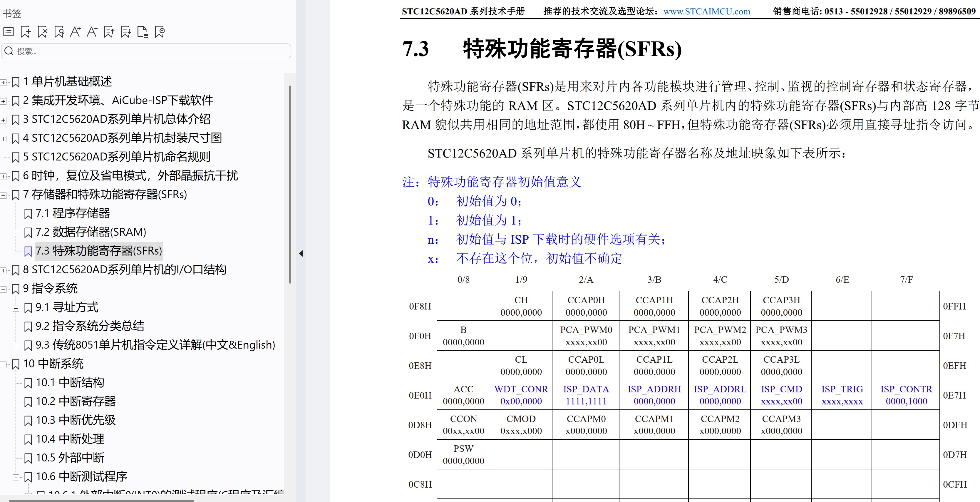Expand bookmark 1 单片机基础概述

point(3,82)
